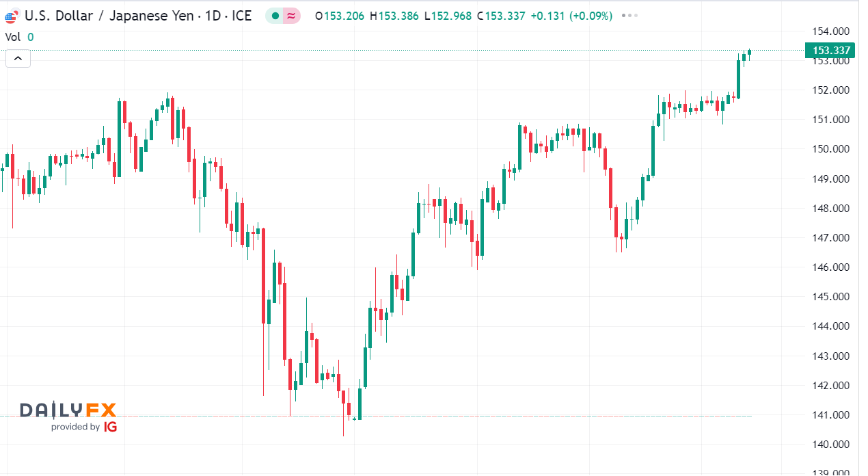Image resolution: width=868 pixels, height=476 pixels.
Task: Click the +0.131 (+0.09%) change value
Action: 571,16
